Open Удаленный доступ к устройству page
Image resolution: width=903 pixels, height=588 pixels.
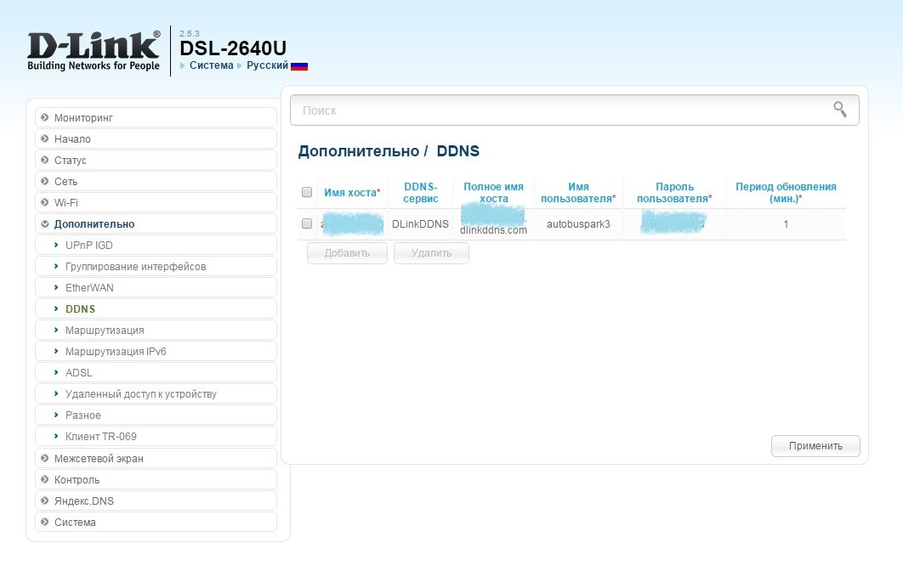[140, 393]
